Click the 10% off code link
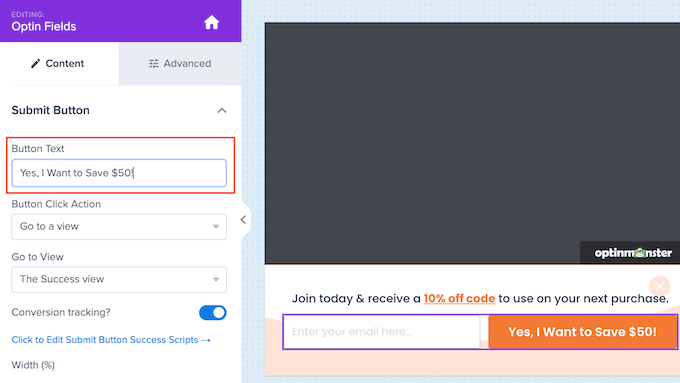Viewport: 680px width, 383px height. 459,298
